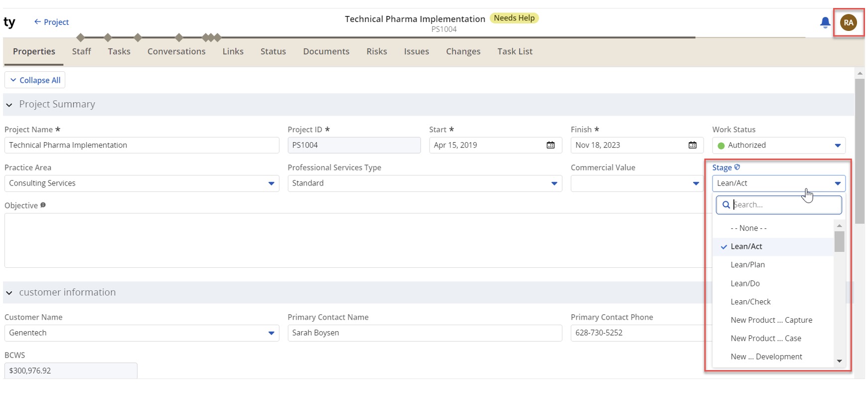
Task: Collapse the Project Summary section
Action: pyautogui.click(x=9, y=105)
